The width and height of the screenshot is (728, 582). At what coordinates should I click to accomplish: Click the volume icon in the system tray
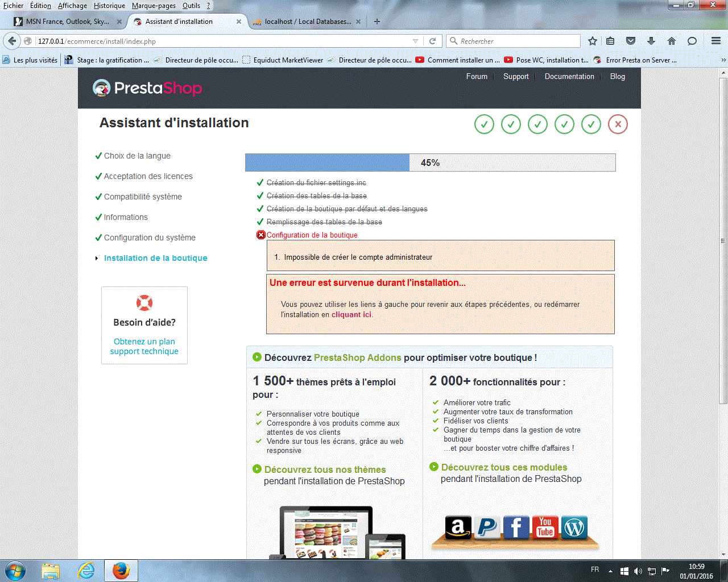click(x=638, y=571)
